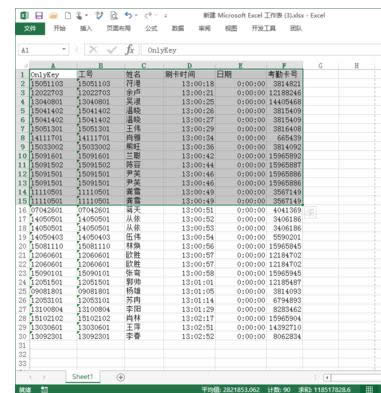Select column B header
This screenshot has height=393, width=381.
[x=101, y=66]
